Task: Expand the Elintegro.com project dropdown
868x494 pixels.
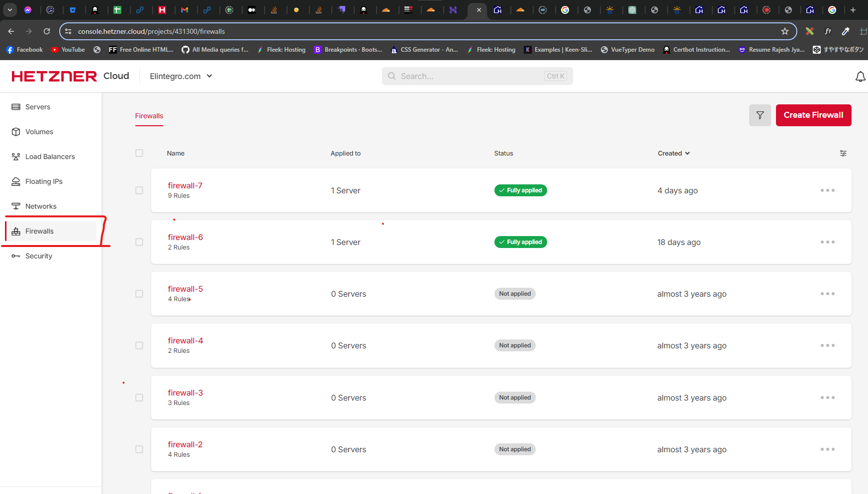Action: 181,76
